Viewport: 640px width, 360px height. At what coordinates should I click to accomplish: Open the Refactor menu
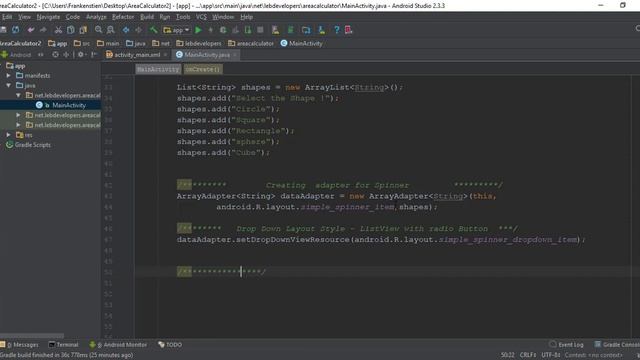[123, 17]
